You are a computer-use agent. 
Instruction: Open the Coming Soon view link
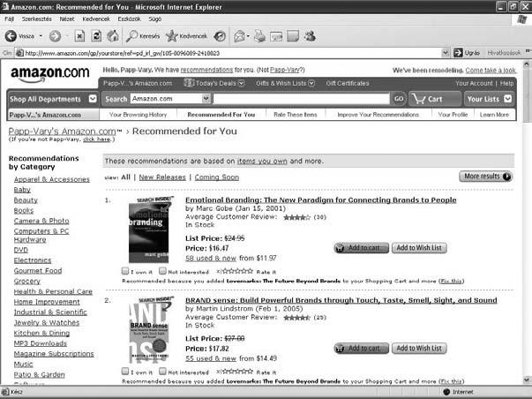point(217,177)
